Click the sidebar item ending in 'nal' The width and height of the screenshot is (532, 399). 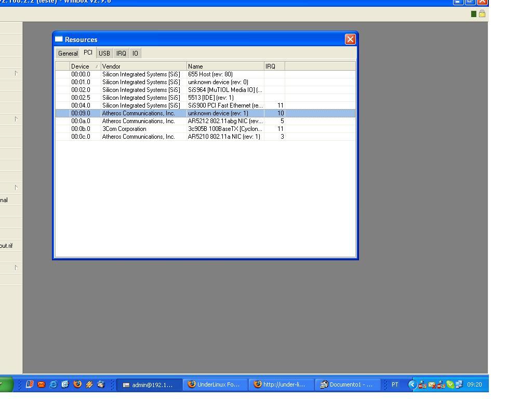tap(10, 200)
